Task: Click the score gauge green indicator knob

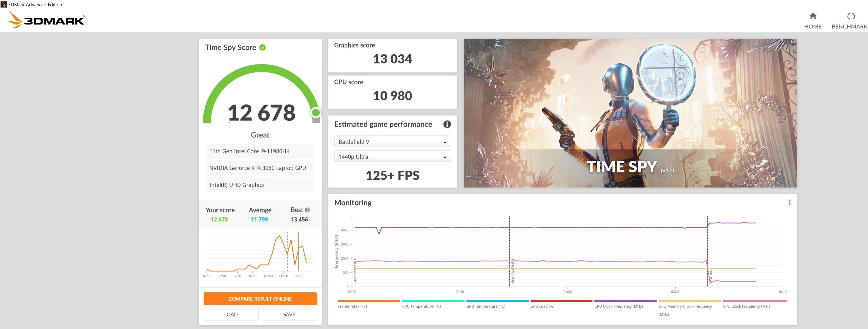Action: click(x=316, y=112)
